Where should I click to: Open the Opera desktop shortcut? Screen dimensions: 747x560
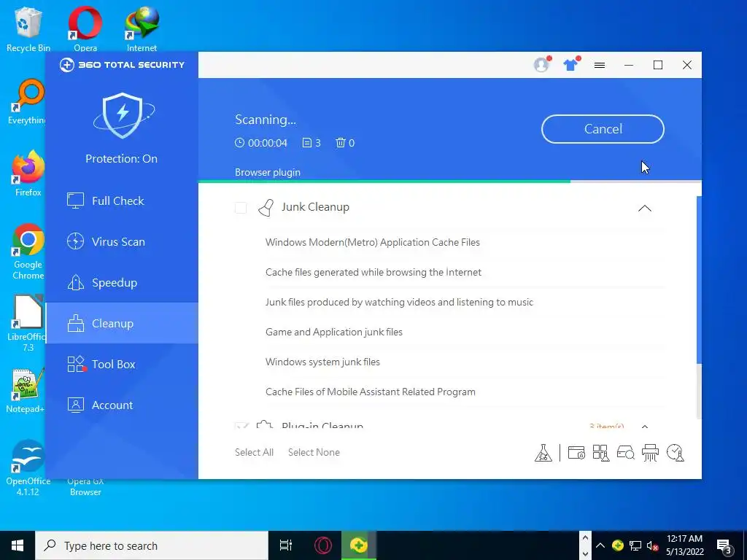(85, 28)
